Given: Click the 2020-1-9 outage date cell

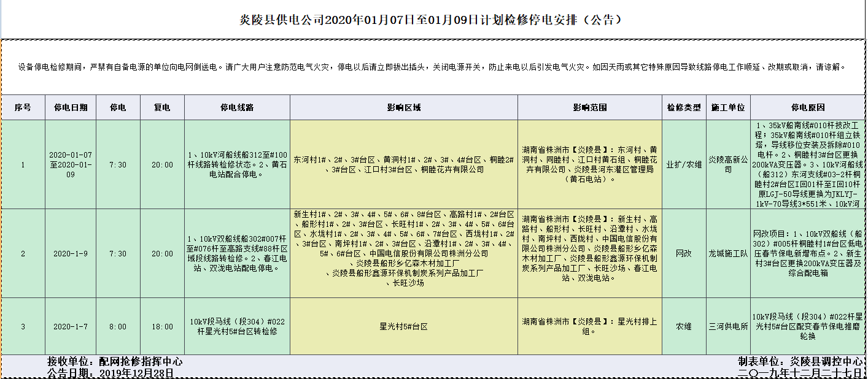Looking at the screenshot, I should [71, 253].
